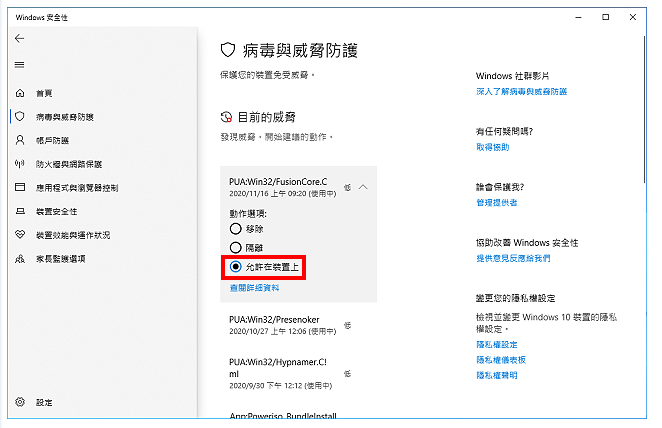Viewport: 662px width, 428px height.
Task: Click the vertical scrollbar on the right
Action: pyautogui.click(x=644, y=110)
